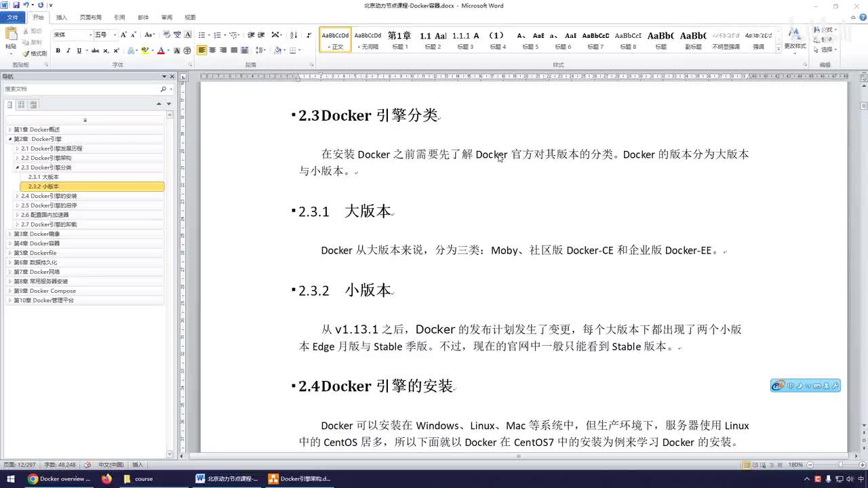Center-align the paragraph text
The height and width of the screenshot is (488, 868).
213,51
